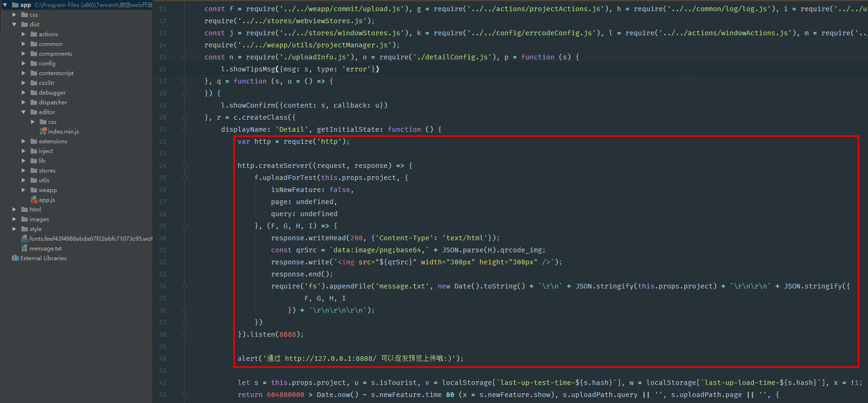Click gutter line number 40

point(163,358)
